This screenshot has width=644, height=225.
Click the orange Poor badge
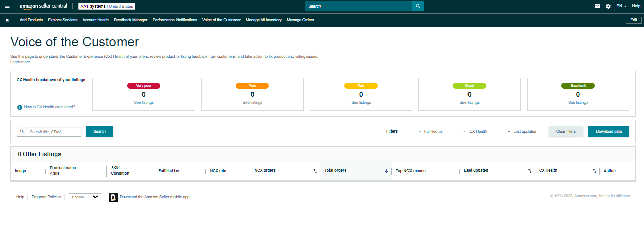[x=252, y=86]
